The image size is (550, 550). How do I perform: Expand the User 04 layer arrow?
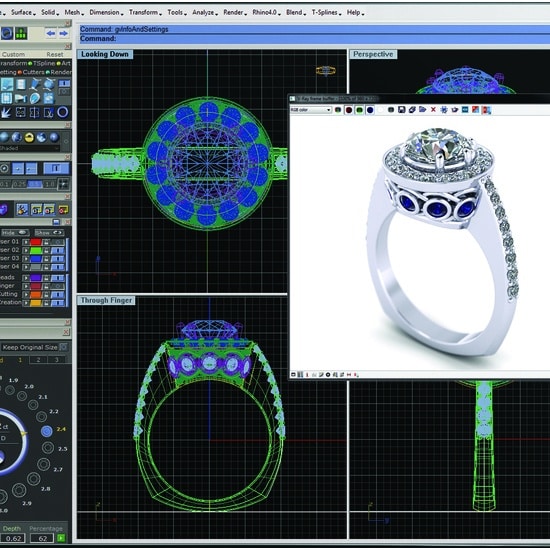point(26,267)
